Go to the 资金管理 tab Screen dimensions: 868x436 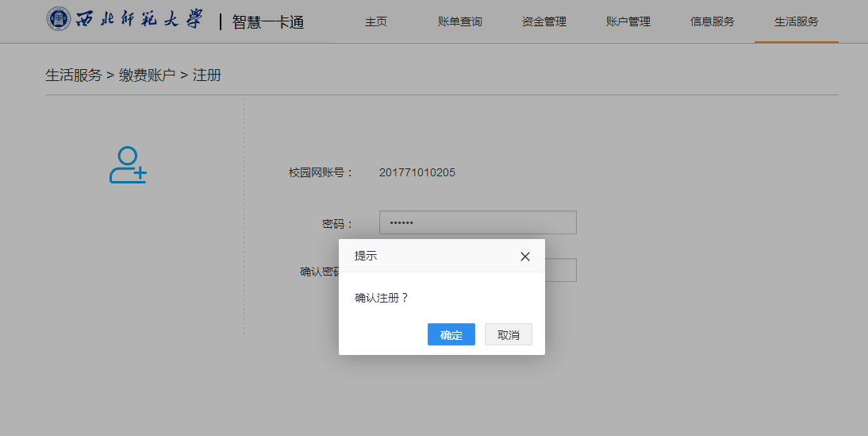click(544, 21)
